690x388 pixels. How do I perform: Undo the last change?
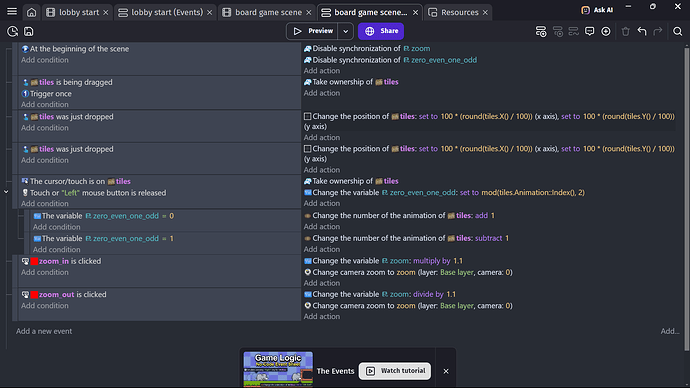[x=642, y=31]
